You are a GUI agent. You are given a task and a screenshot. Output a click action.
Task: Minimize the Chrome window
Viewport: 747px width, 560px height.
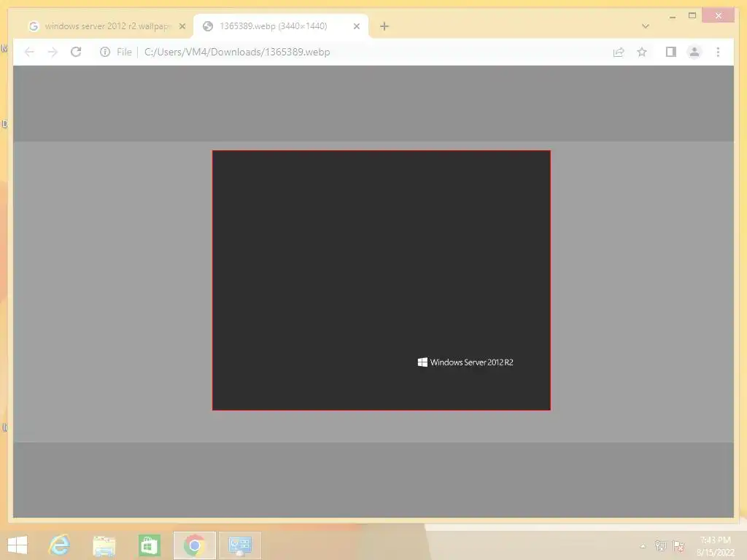pos(672,16)
